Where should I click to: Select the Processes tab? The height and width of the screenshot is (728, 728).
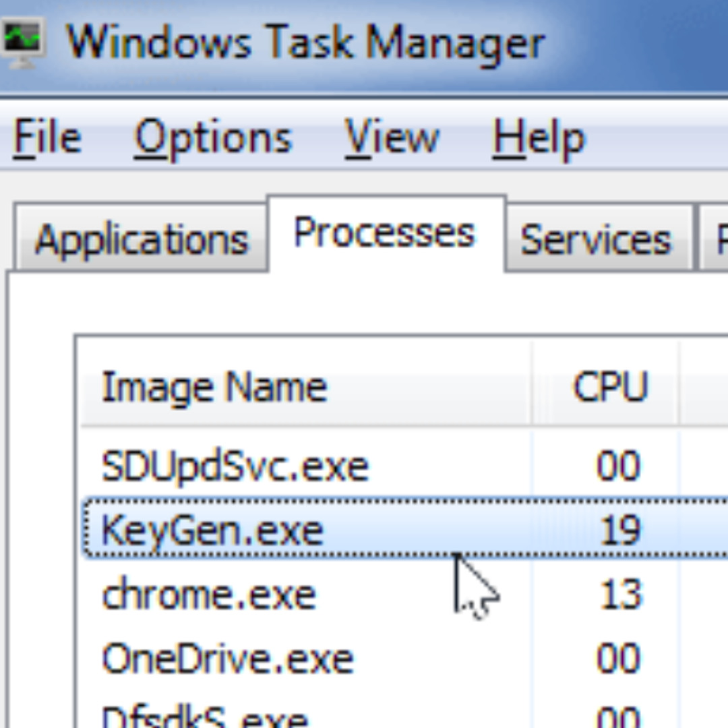385,234
